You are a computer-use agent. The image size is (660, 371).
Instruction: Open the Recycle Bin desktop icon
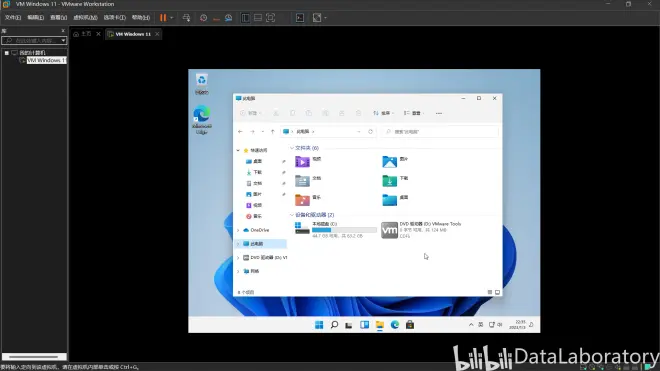click(x=202, y=83)
